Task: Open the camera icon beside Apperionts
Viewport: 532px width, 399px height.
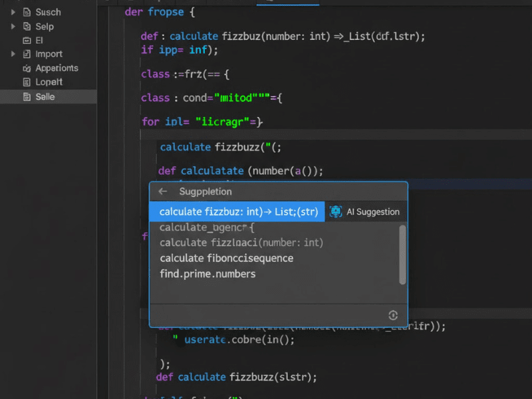Action: (27, 68)
